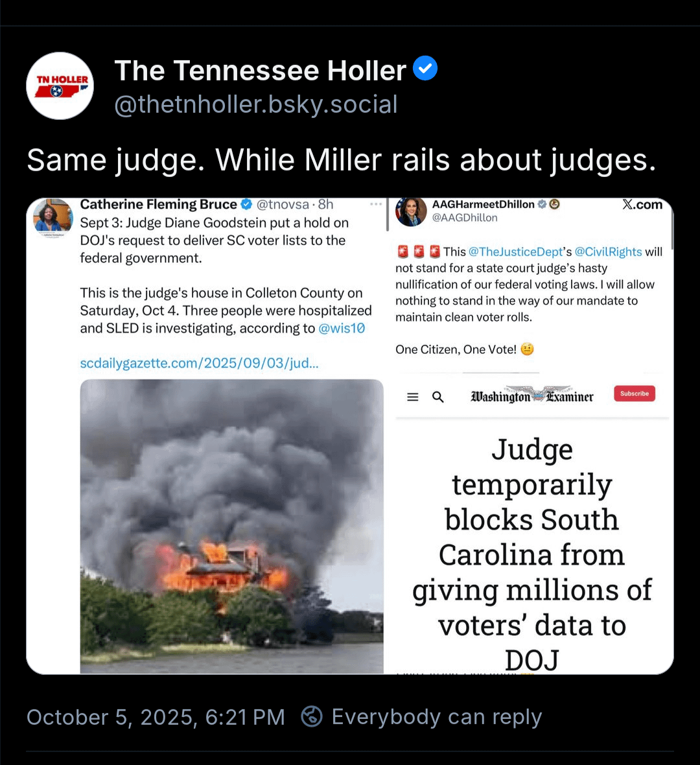Click the Washington Examiner logo
700x765 pixels.
point(532,395)
